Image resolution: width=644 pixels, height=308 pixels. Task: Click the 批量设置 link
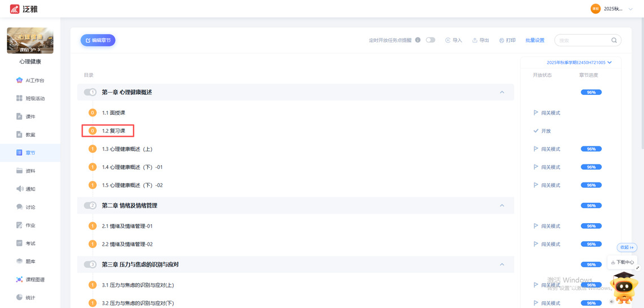click(534, 40)
